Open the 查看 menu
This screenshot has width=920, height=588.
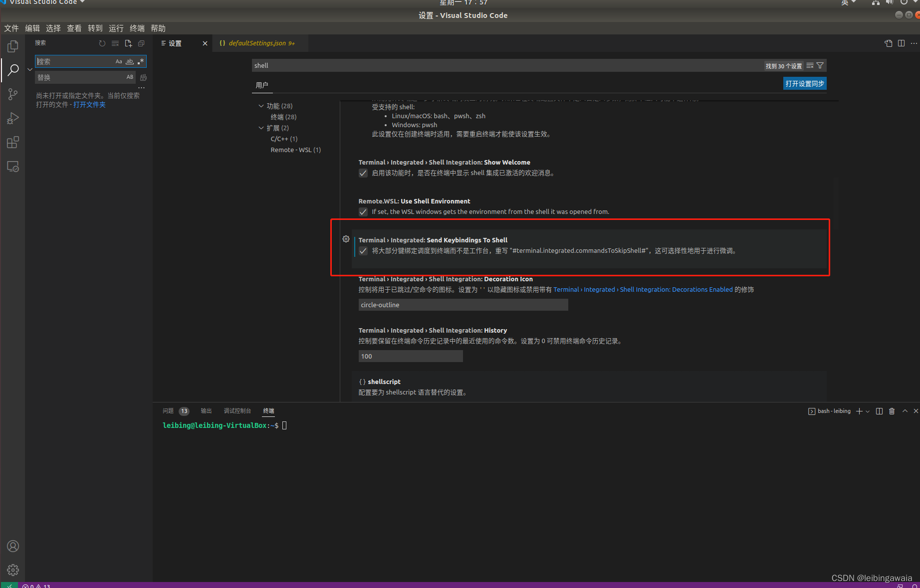(74, 28)
